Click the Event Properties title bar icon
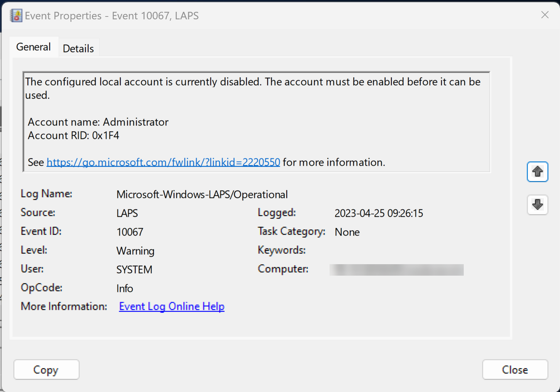Screen dimensions: 560x392 click(16, 16)
